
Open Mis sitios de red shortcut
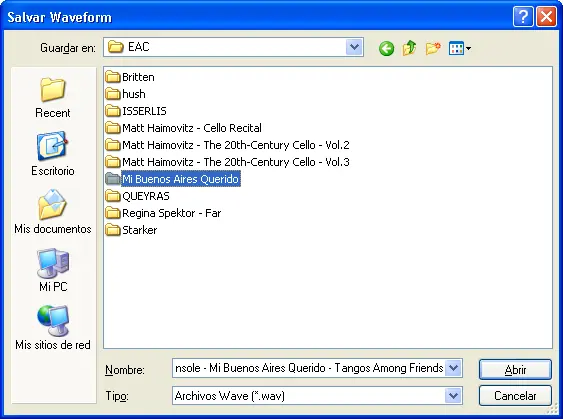tap(53, 328)
